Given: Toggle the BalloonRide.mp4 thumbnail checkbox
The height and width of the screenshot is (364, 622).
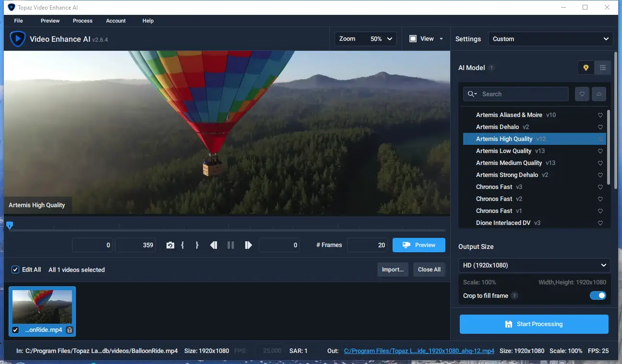Looking at the screenshot, I should (15, 330).
